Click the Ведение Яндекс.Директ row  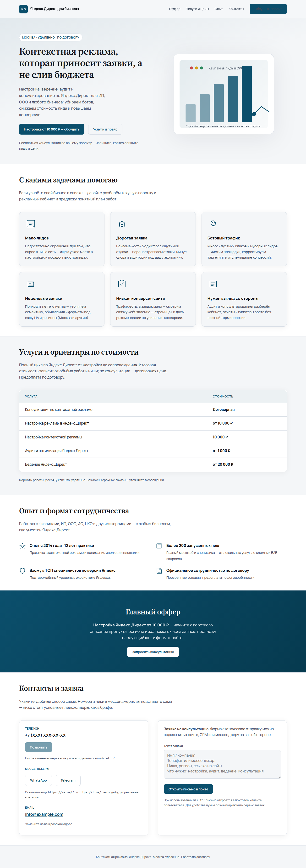tap(153, 465)
